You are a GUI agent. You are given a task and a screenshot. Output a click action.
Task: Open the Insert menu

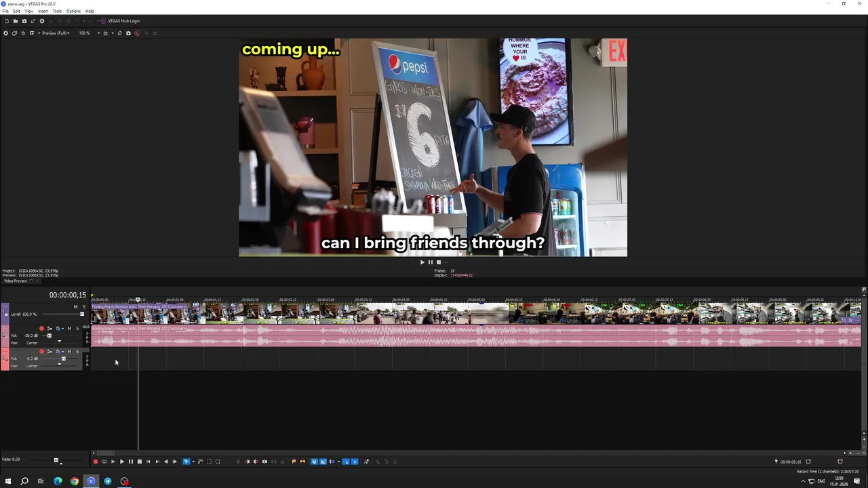pyautogui.click(x=43, y=11)
